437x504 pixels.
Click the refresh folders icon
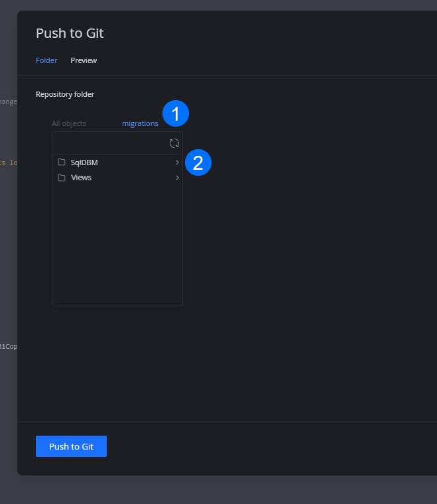click(x=174, y=143)
